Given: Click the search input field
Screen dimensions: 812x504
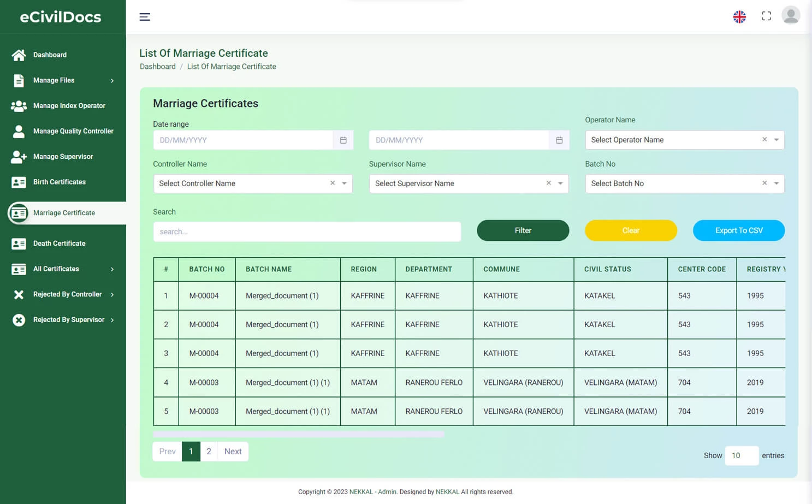Looking at the screenshot, I should click(307, 232).
